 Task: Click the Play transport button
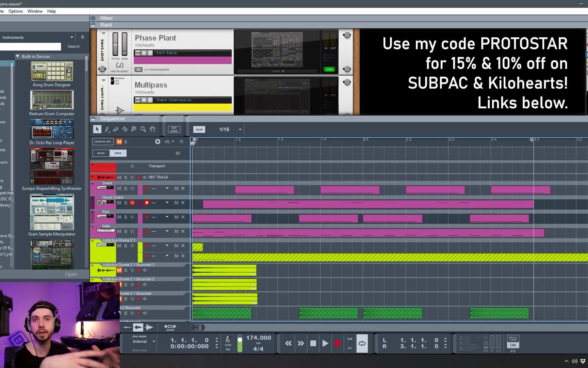[x=325, y=343]
